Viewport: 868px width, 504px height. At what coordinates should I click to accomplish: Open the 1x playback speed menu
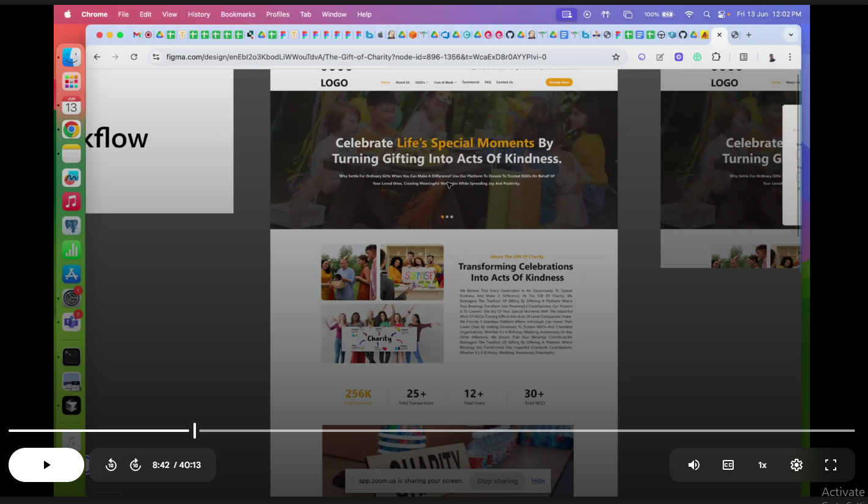(x=762, y=465)
